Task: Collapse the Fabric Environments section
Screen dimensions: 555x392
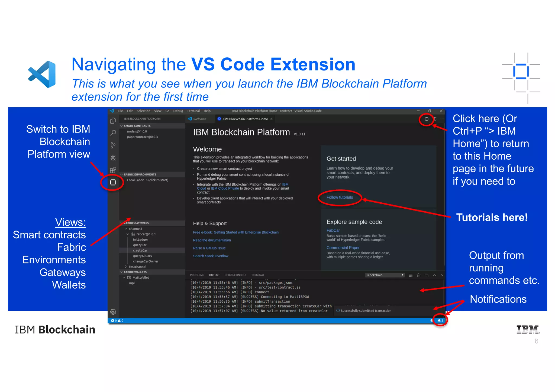Action: coord(152,174)
